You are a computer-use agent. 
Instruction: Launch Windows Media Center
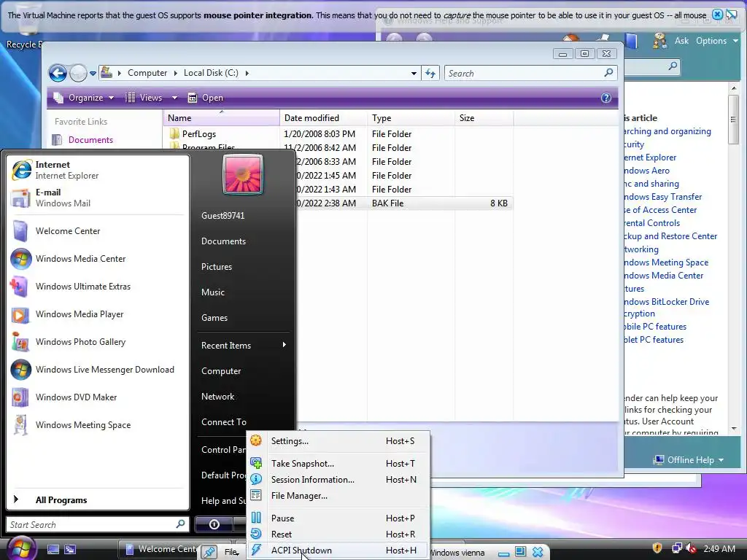click(98, 259)
